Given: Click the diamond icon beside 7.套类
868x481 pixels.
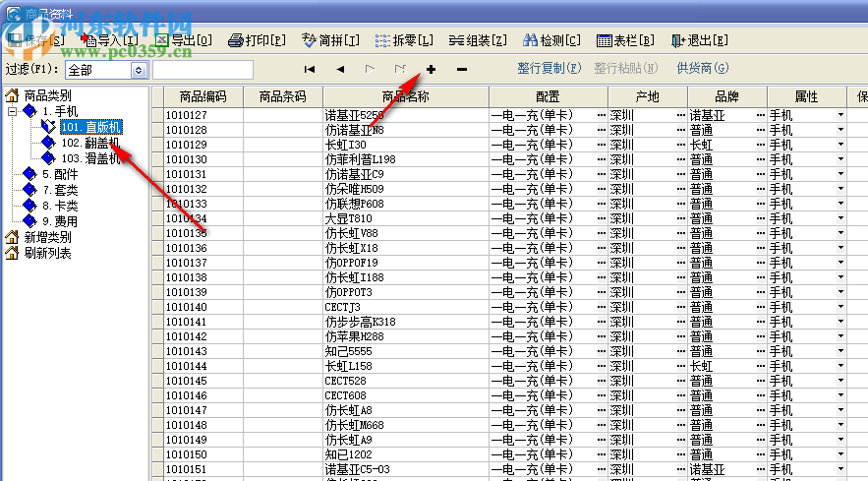Looking at the screenshot, I should pyautogui.click(x=29, y=191).
